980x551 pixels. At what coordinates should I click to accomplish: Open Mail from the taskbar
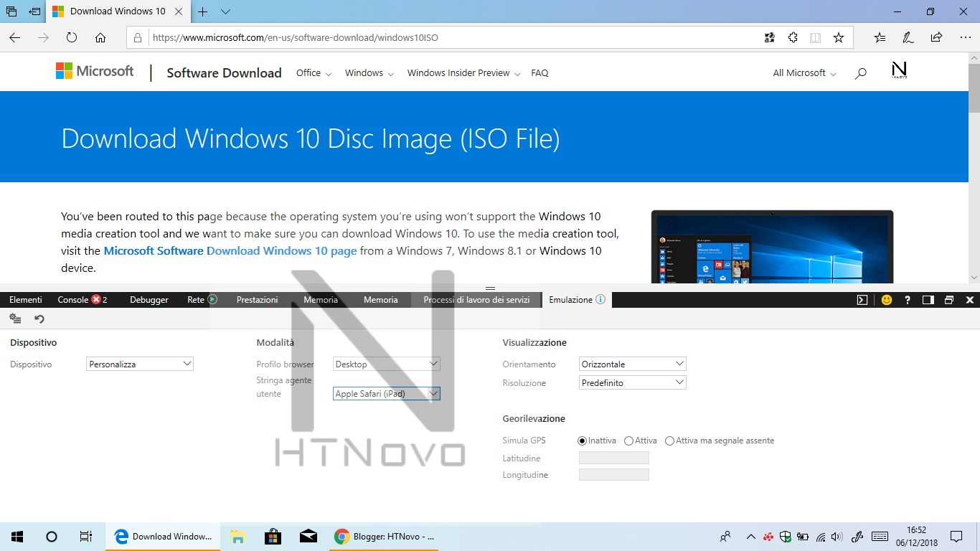click(308, 536)
